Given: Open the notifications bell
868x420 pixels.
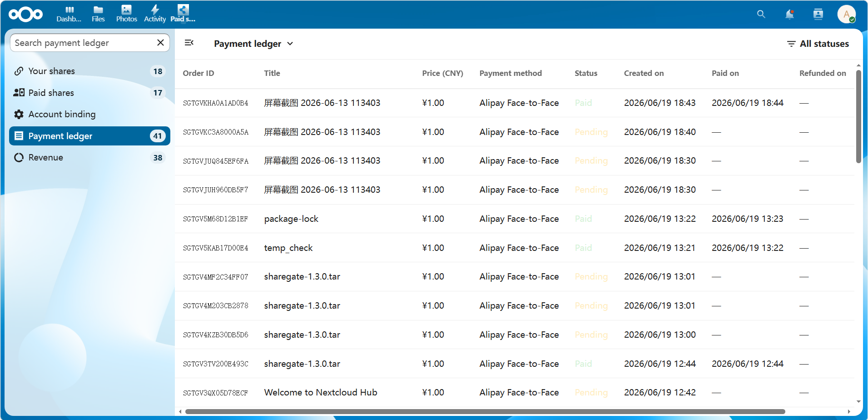Looking at the screenshot, I should (x=790, y=15).
